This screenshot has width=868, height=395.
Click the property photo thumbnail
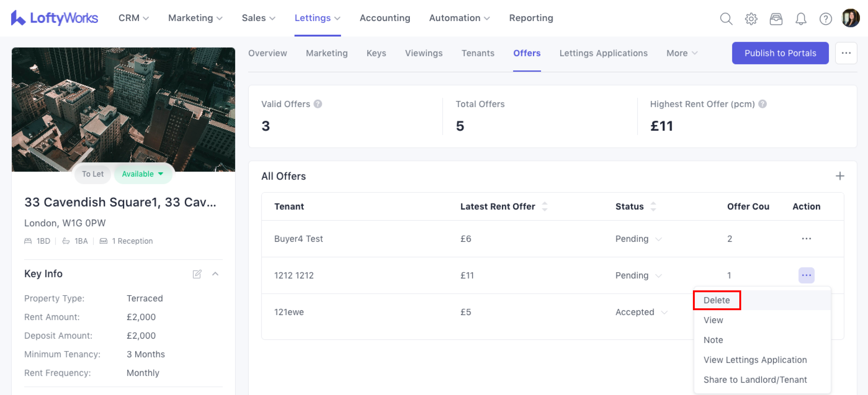123,108
